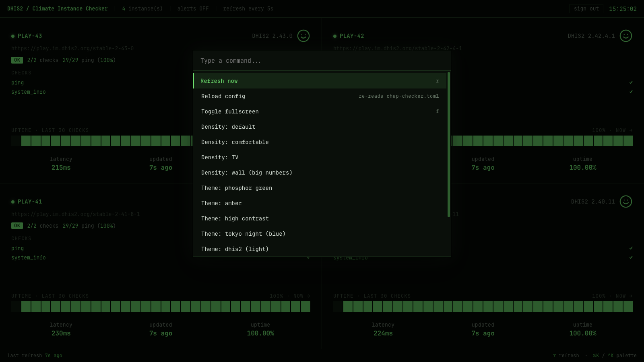
Task: Click the ⌘K / ^K palette hint
Action: [615, 356]
